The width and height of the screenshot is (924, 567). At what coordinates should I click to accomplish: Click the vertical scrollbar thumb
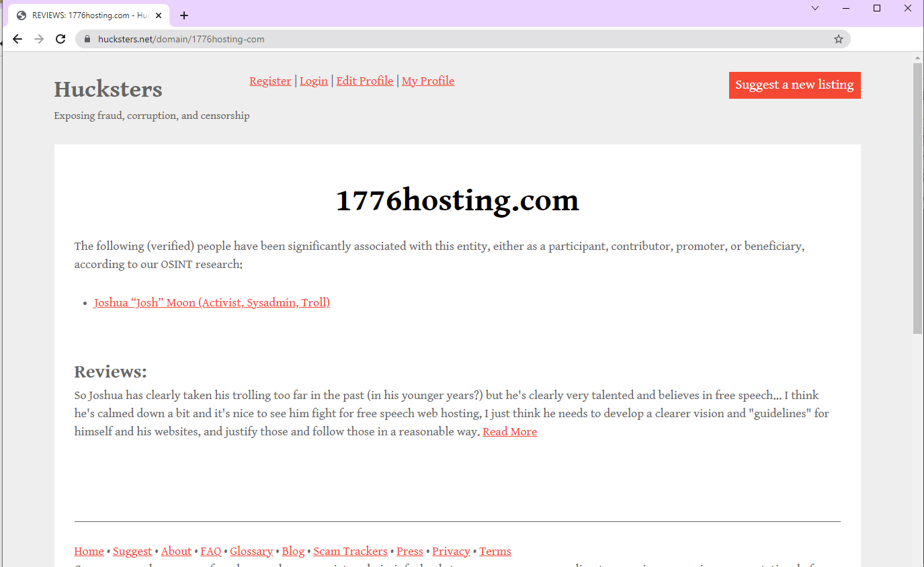[x=918, y=198]
